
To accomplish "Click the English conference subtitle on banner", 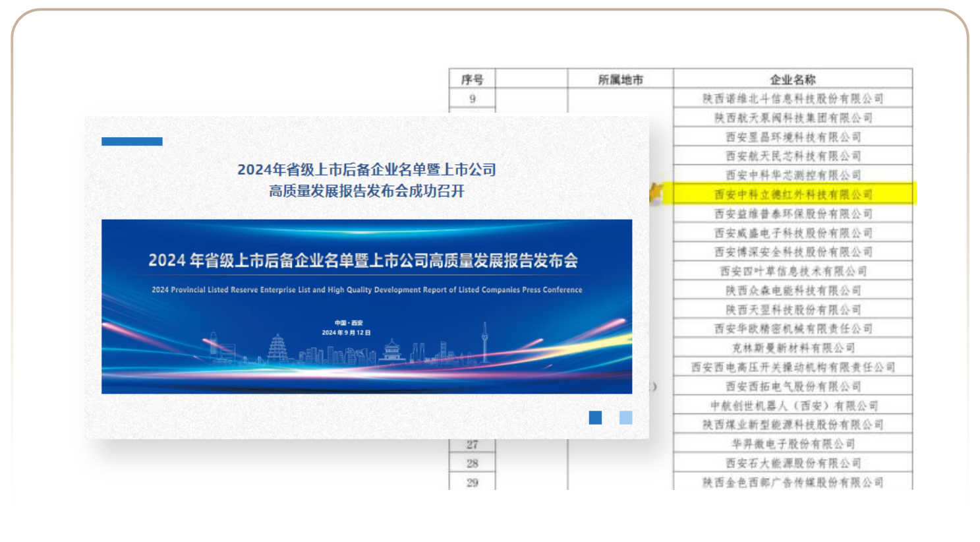I will coord(366,289).
